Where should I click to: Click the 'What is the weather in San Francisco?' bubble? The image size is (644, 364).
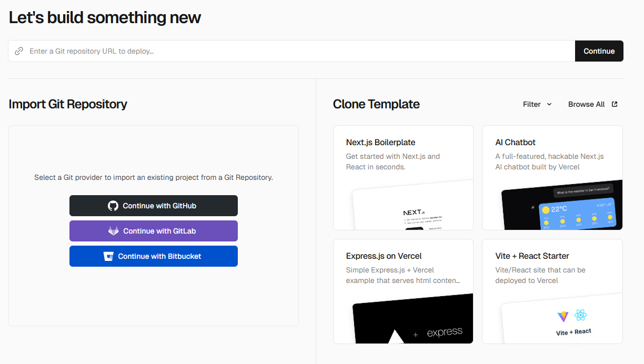[x=583, y=192]
